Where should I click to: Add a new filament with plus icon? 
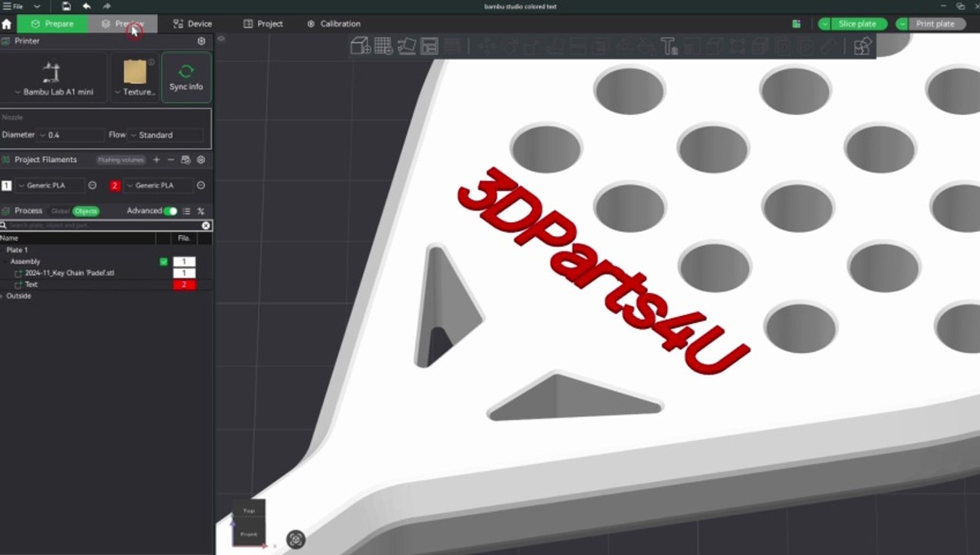coord(156,160)
